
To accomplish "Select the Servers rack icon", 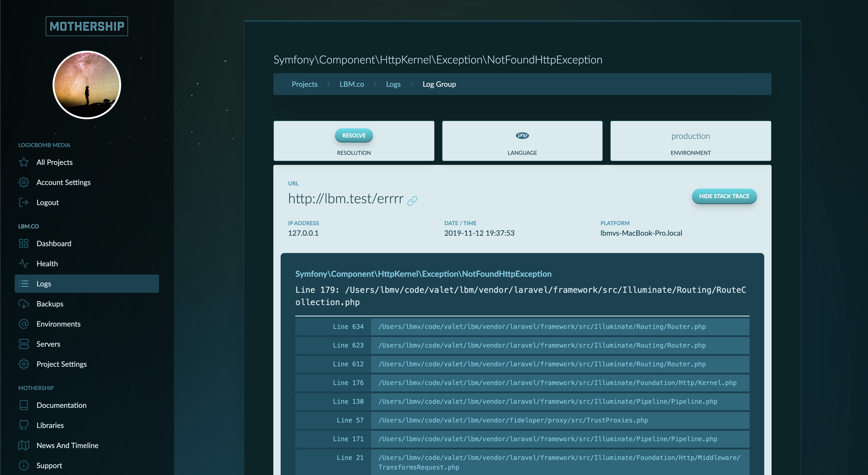I will point(24,344).
